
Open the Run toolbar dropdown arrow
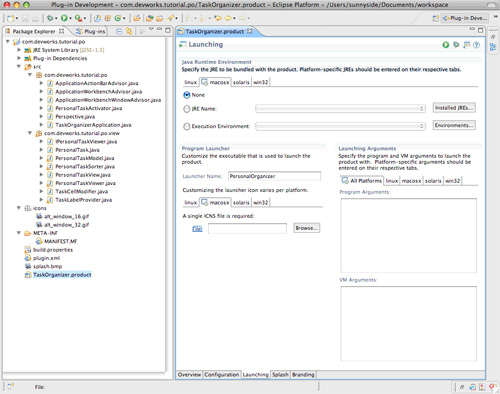pyautogui.click(x=70, y=18)
